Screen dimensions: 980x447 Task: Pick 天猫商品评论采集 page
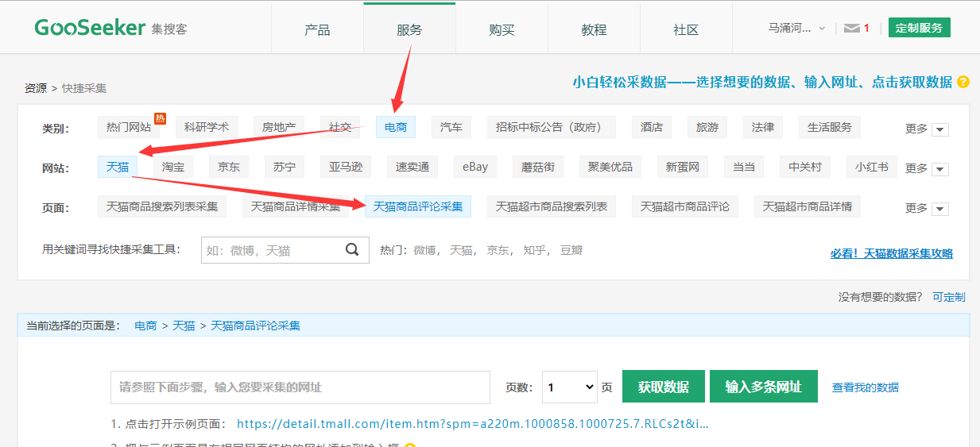418,206
